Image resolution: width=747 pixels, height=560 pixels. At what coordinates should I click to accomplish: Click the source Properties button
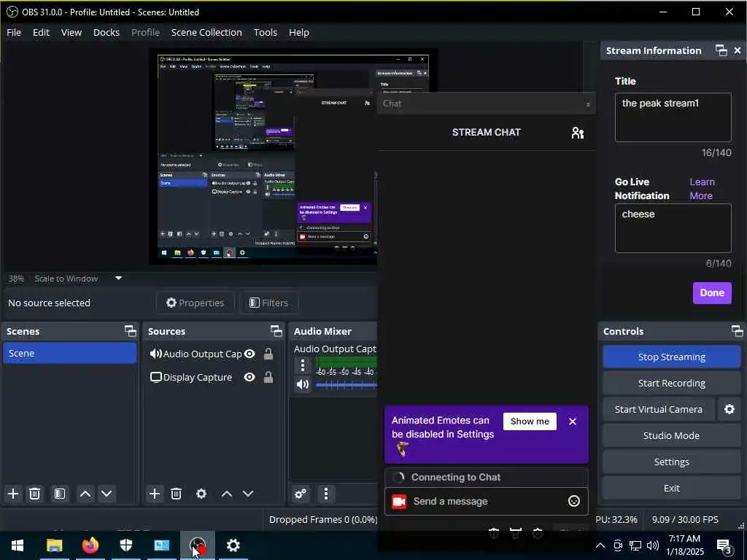pyautogui.click(x=196, y=303)
